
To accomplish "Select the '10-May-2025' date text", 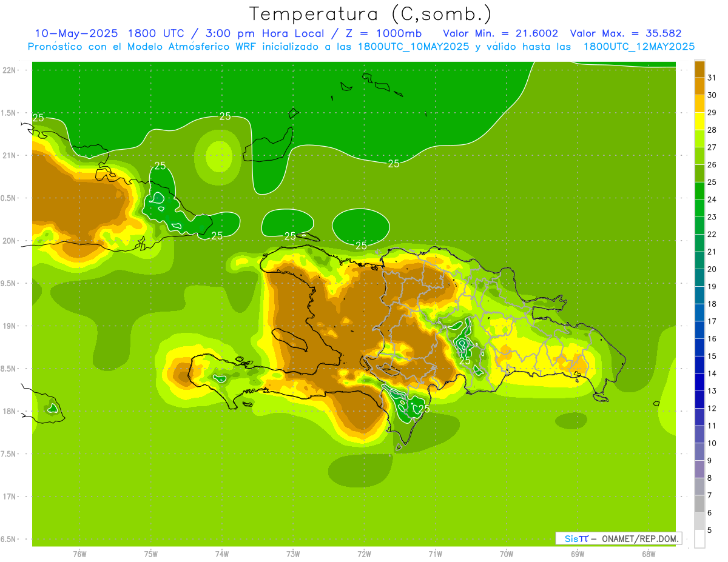I will pos(76,33).
